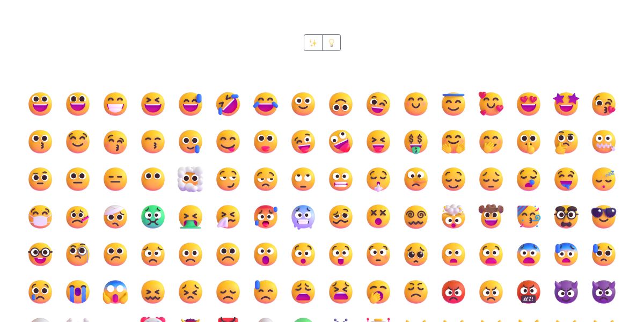
Task: Pick the star-struck purple stars emoji
Action: (x=566, y=104)
